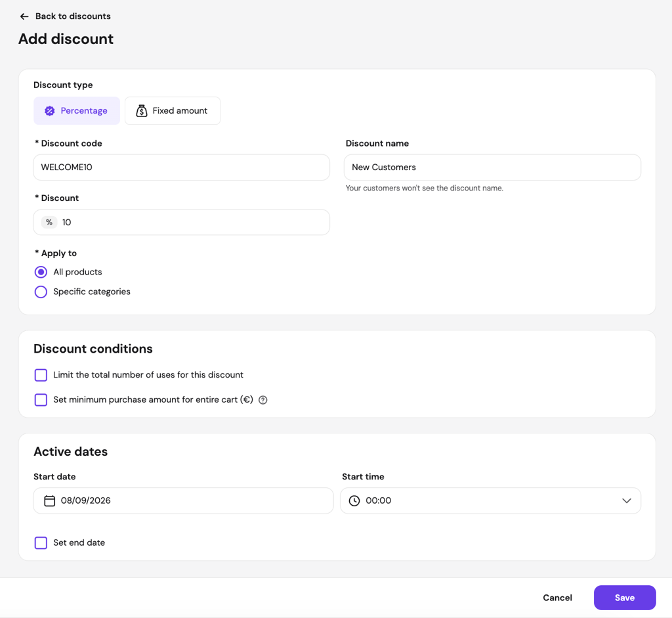Click the note 'Your customers won't see the discount name.'
This screenshot has height=618, width=672.
click(x=425, y=188)
